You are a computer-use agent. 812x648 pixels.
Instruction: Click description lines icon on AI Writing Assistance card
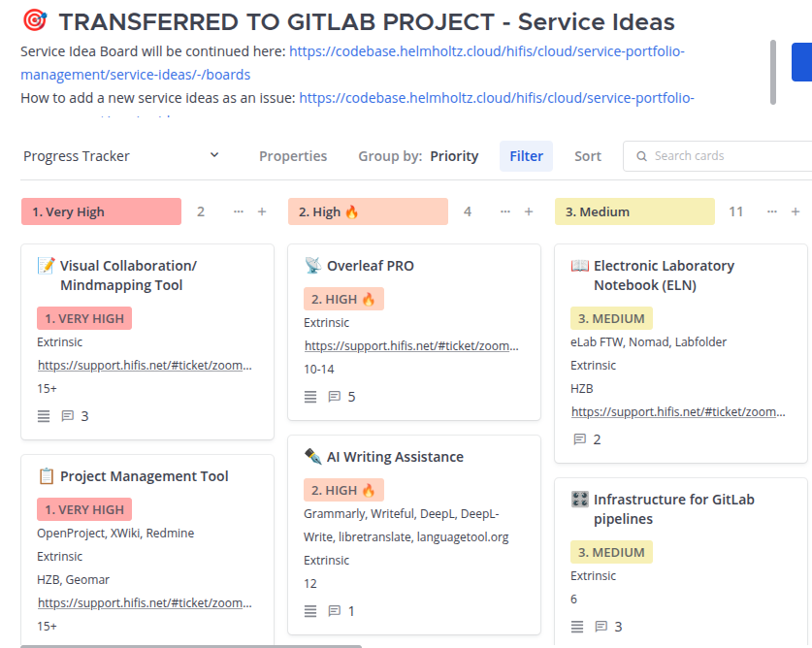point(310,611)
